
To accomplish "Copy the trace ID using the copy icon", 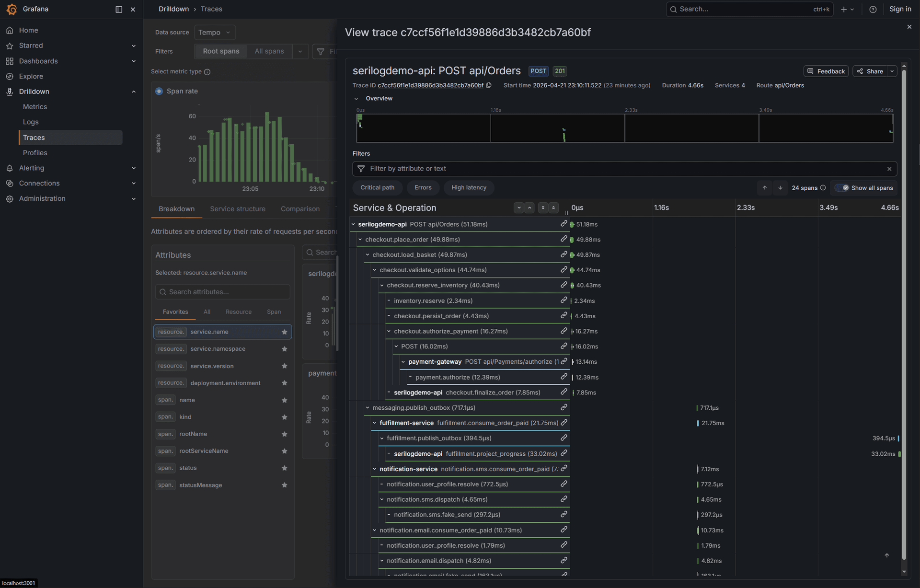I will click(489, 85).
